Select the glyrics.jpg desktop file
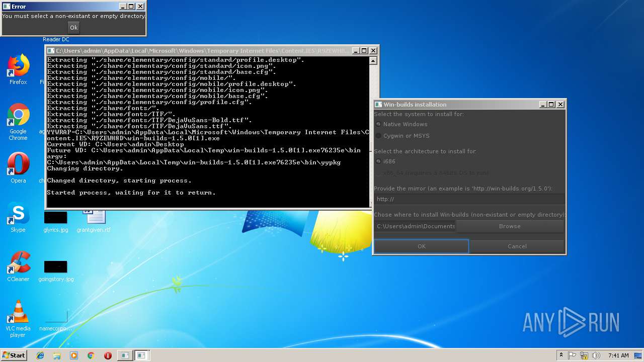This screenshot has width=644, height=362. point(55,222)
